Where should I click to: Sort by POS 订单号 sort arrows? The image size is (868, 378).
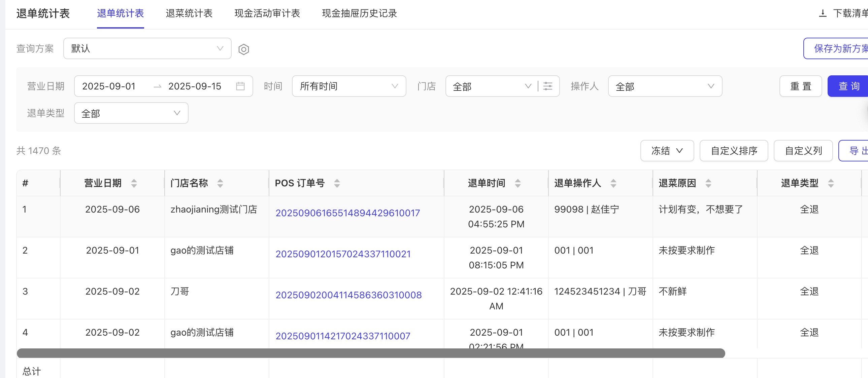[x=337, y=183]
